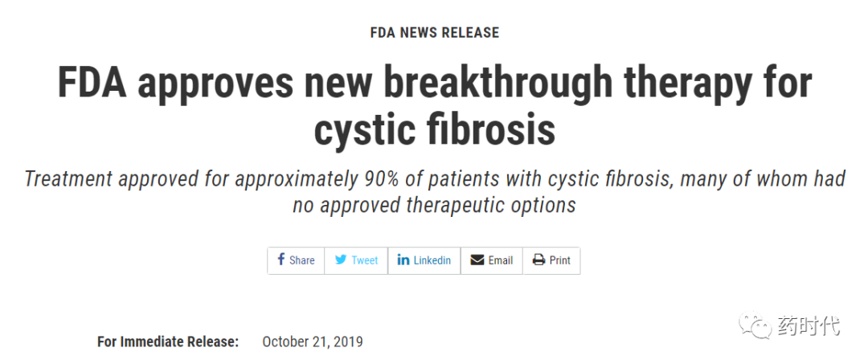
Task: Select the "Tweet" button label
Action: 365,260
